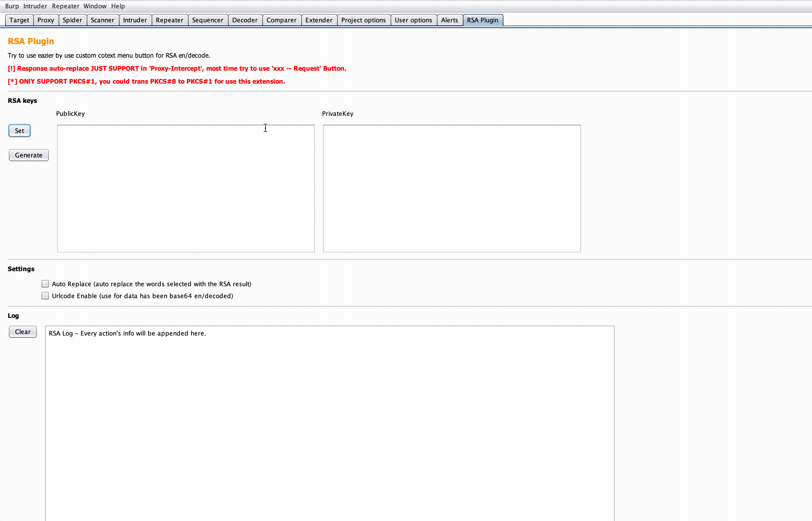The width and height of the screenshot is (812, 521).
Task: Switch to the Proxy tab
Action: pos(46,20)
